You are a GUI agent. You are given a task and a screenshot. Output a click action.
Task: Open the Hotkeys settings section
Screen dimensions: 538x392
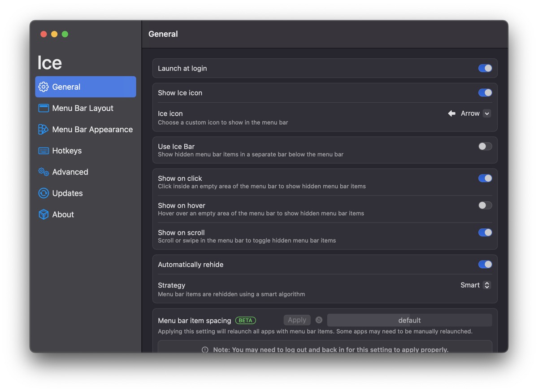click(67, 151)
